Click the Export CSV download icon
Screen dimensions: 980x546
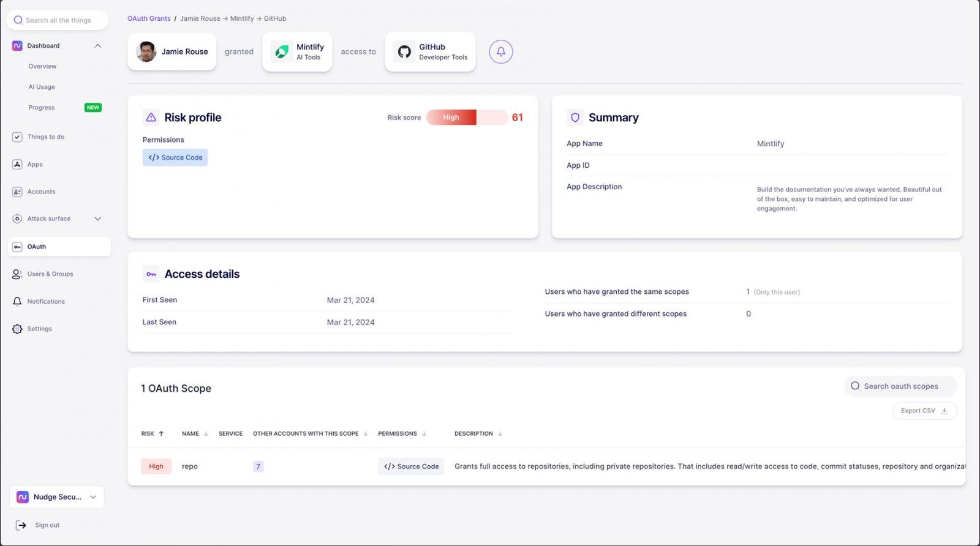[944, 411]
